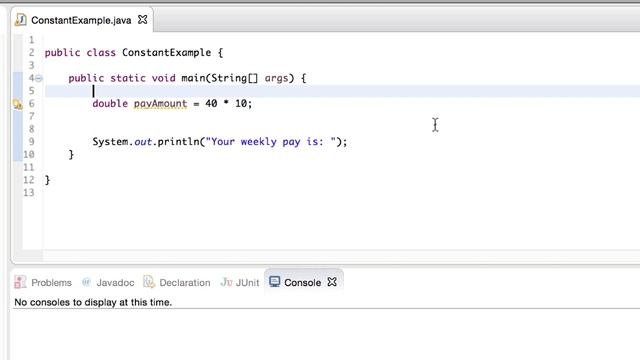Click the println method call
Image resolution: width=640 pixels, height=360 pixels.
point(178,142)
